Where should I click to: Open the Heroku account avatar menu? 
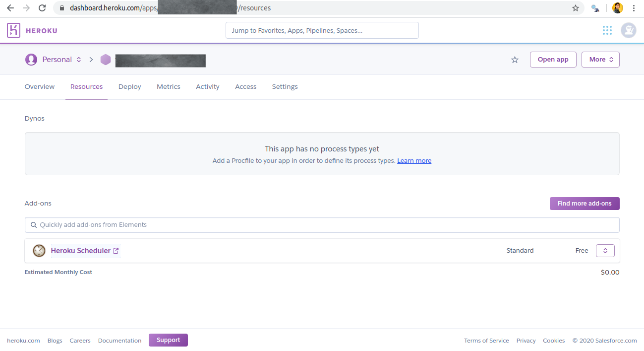629,30
